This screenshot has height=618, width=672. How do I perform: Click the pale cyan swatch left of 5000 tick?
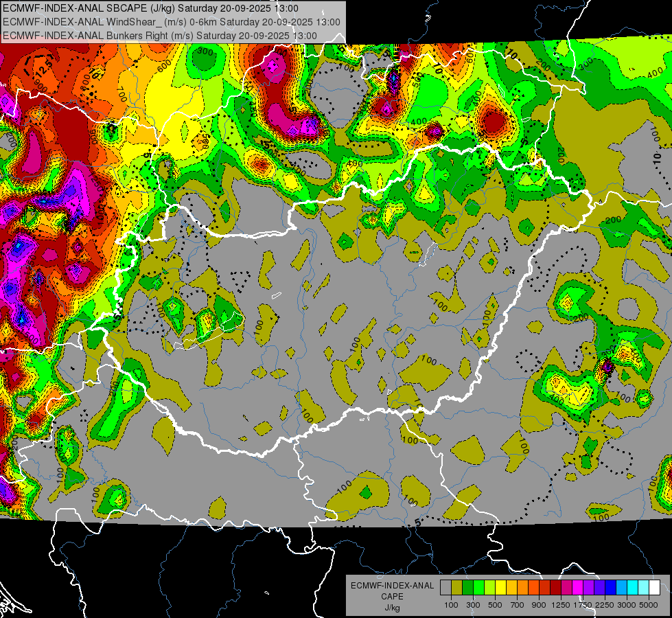pyautogui.click(x=644, y=587)
